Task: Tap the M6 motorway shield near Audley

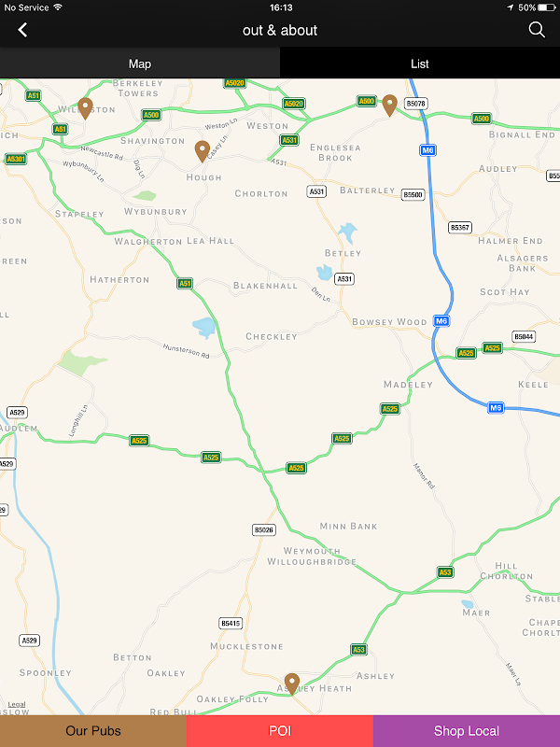Action: click(x=427, y=150)
